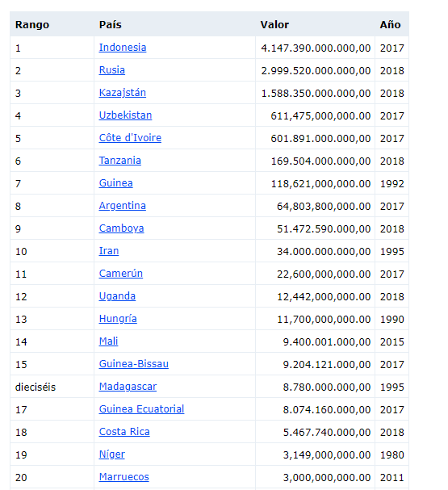The image size is (448, 490).
Task: Click value 118,621,000,000.00 for Guinea
Action: tap(320, 184)
